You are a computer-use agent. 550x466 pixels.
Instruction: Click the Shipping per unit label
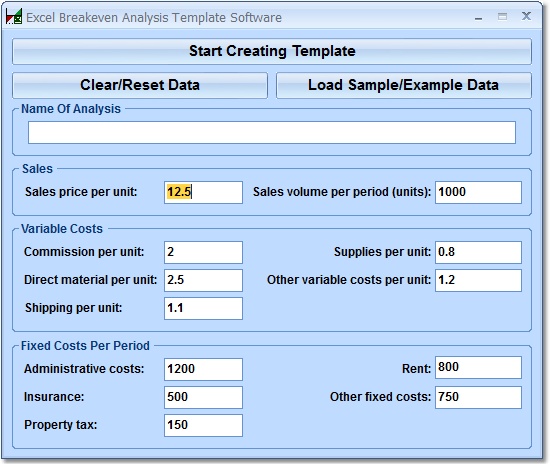click(74, 308)
